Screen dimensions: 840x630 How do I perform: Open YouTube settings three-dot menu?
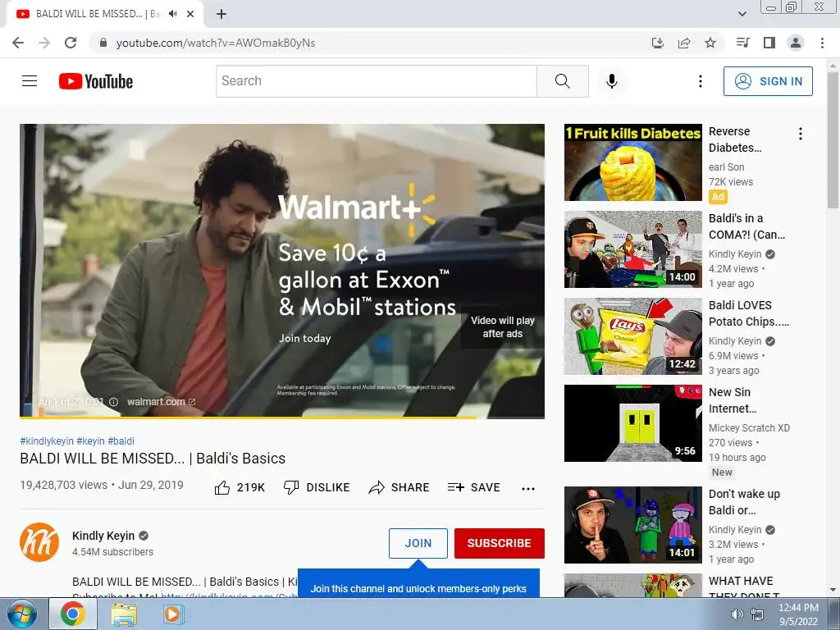701,81
